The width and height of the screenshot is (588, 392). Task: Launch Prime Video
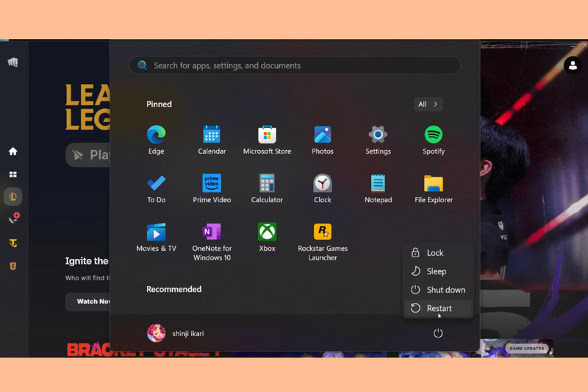(212, 189)
